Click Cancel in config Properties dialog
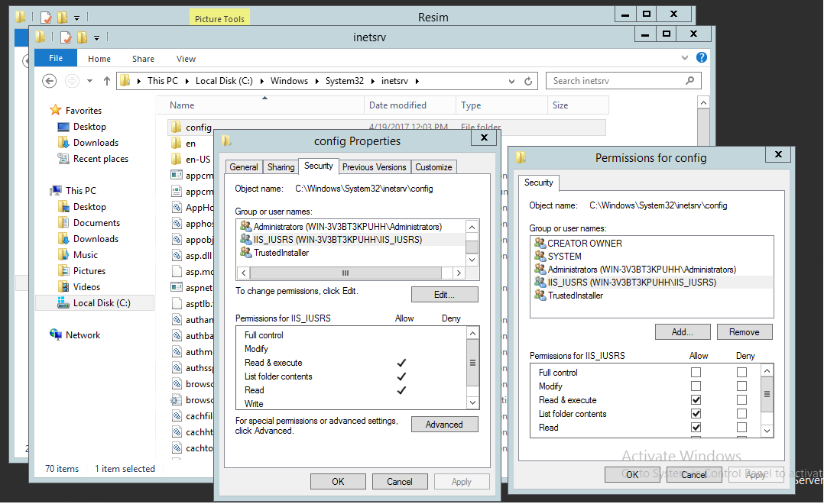Image resolution: width=824 pixels, height=504 pixels. click(x=400, y=481)
